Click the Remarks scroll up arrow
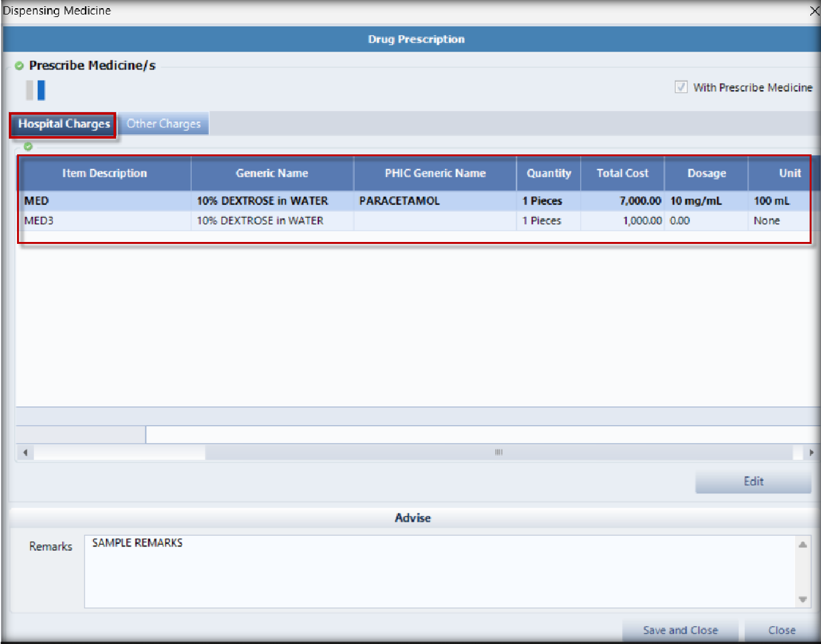This screenshot has height=644, width=821. (x=802, y=544)
